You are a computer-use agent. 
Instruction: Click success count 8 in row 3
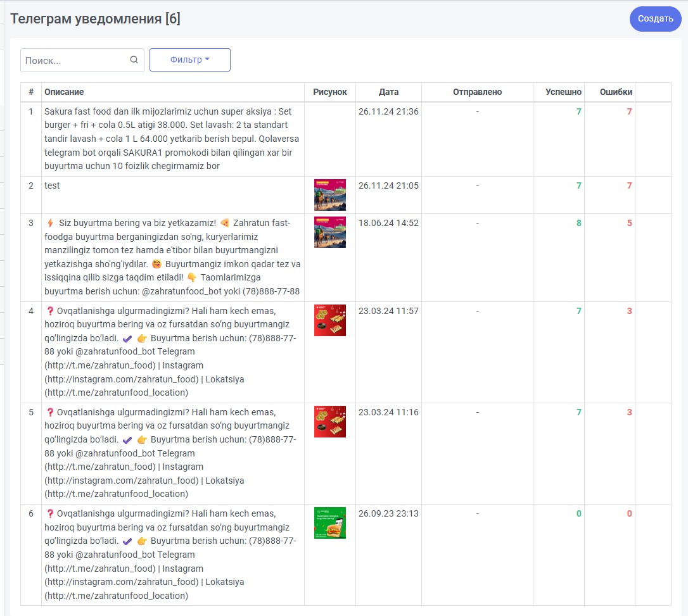pos(579,223)
